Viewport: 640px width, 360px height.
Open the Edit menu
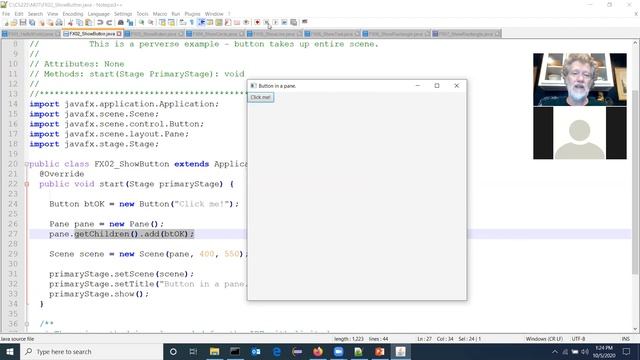[19, 14]
